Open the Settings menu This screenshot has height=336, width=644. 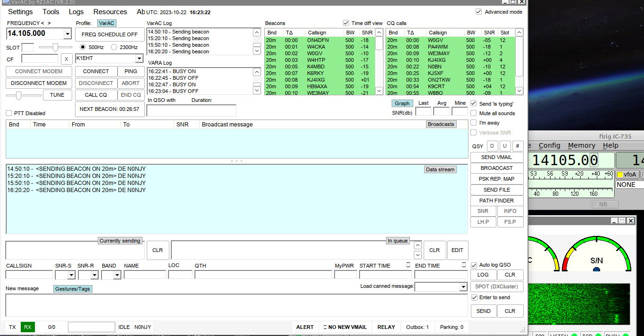coord(20,12)
